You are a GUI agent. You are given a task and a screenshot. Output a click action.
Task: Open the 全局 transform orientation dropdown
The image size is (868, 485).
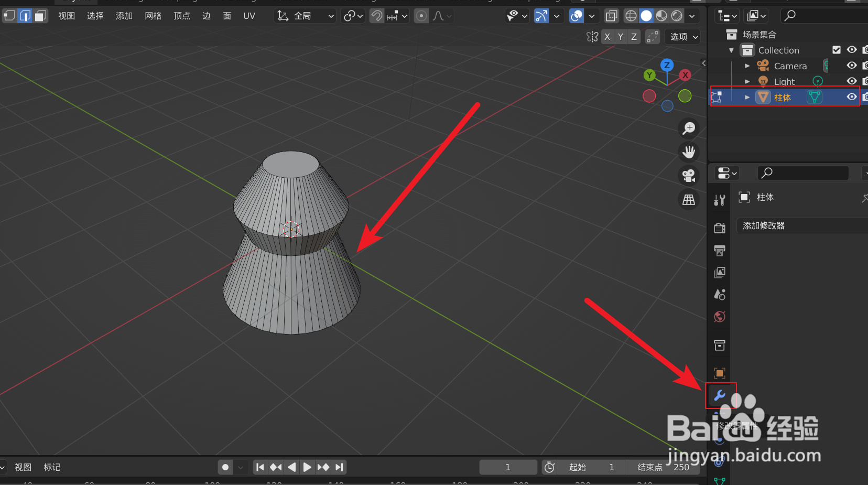coord(305,16)
